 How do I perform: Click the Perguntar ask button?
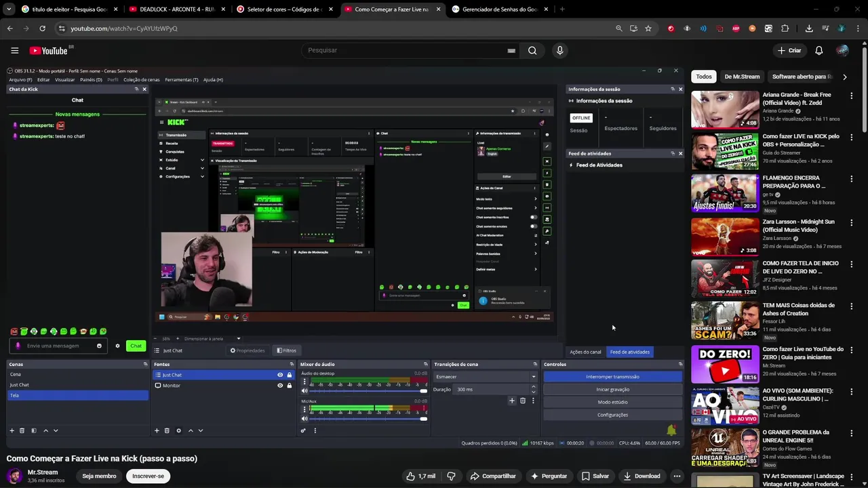point(549,476)
